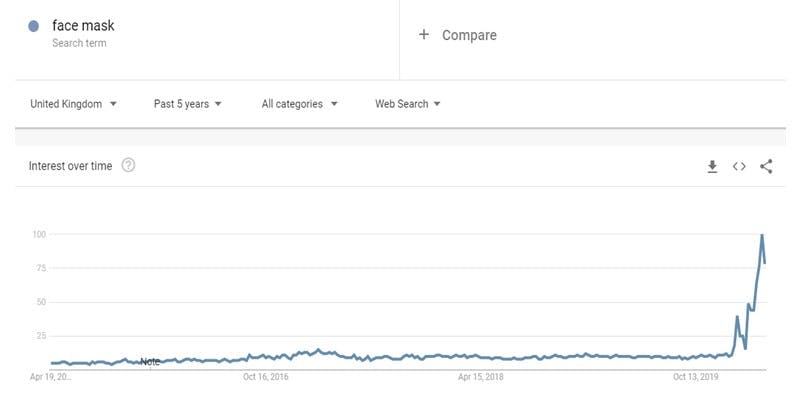Viewport: 800px width, 400px height.
Task: Open the embed code icon
Action: pos(739,166)
